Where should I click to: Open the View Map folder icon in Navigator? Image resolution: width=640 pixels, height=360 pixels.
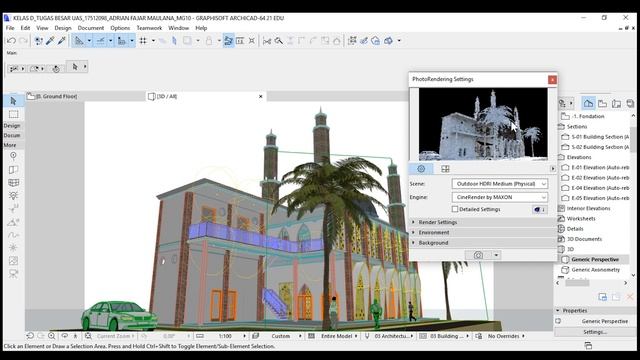pos(602,104)
